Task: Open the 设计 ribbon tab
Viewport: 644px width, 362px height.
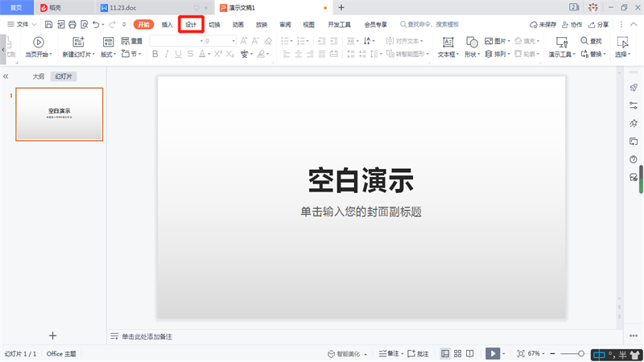Action: 191,25
